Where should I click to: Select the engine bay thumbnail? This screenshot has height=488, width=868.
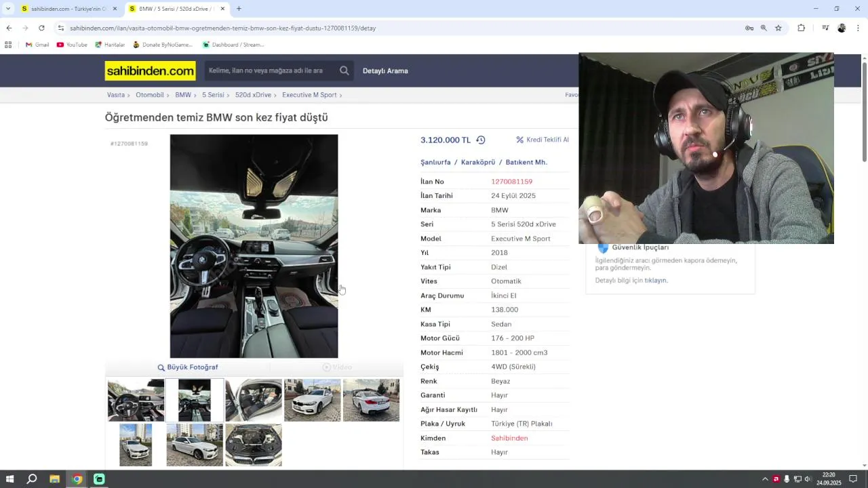[x=254, y=445]
